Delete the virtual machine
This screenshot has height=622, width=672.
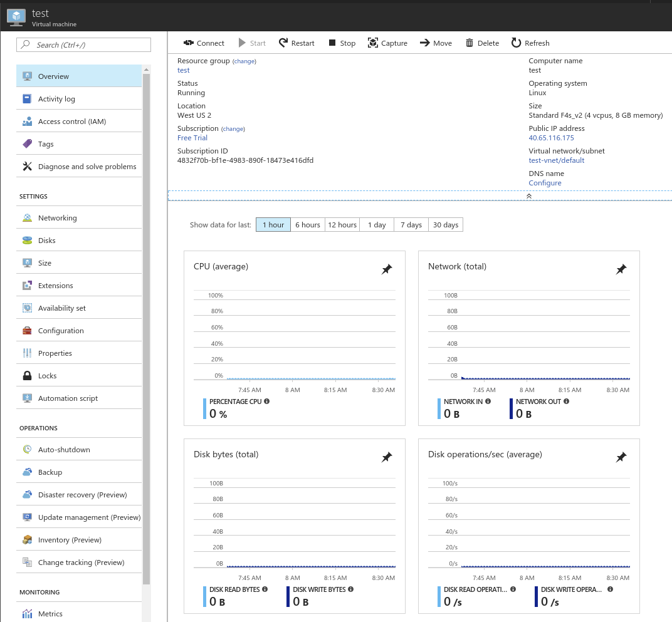[x=481, y=43]
